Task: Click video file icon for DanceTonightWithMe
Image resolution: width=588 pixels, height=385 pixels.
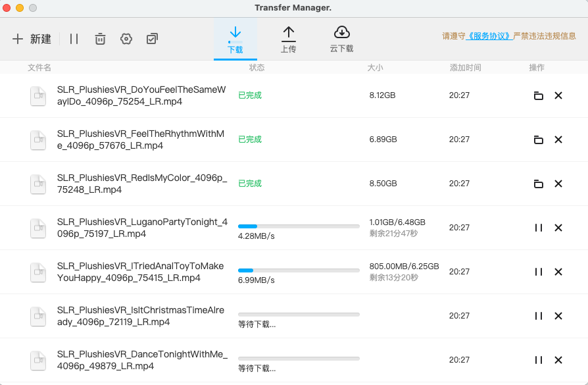Action: (38, 361)
